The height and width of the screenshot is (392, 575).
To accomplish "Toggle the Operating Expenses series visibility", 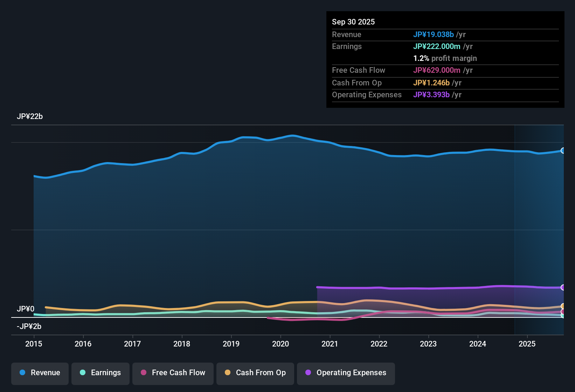I will 346,373.
